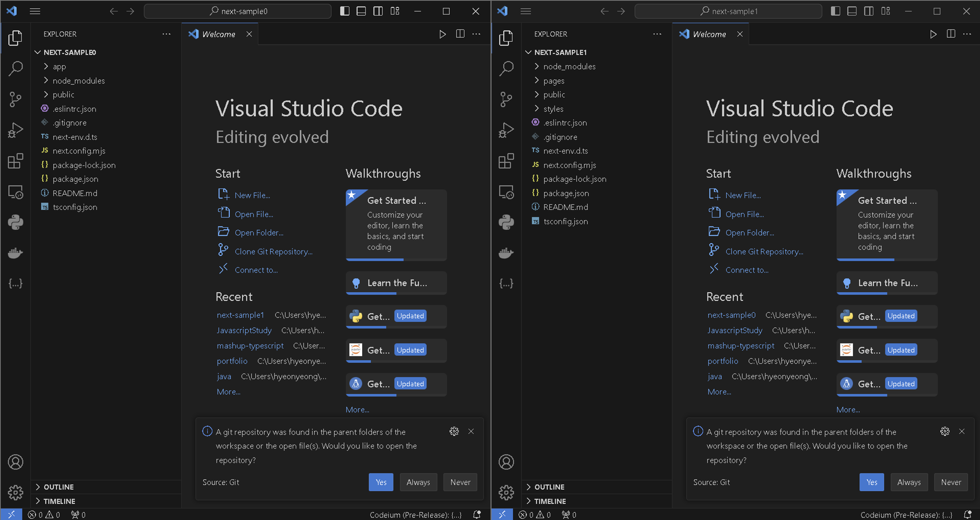Open Search view in next-sample1 window
The image size is (980, 520).
506,69
